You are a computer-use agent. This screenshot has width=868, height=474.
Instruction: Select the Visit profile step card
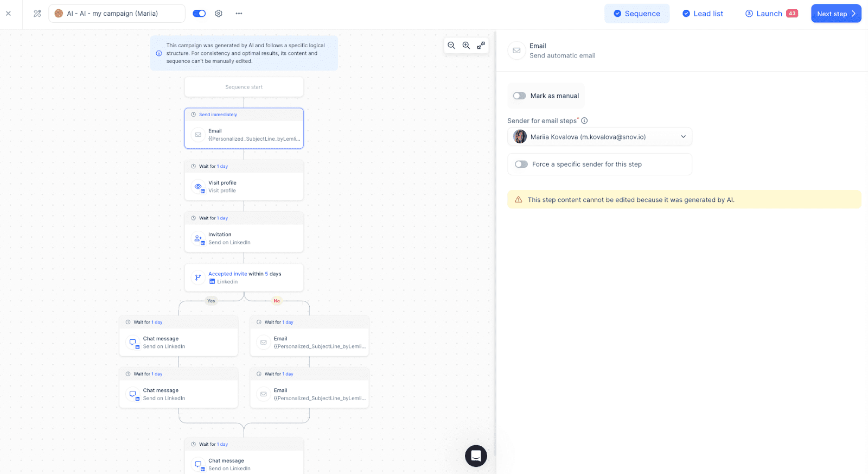pyautogui.click(x=244, y=187)
